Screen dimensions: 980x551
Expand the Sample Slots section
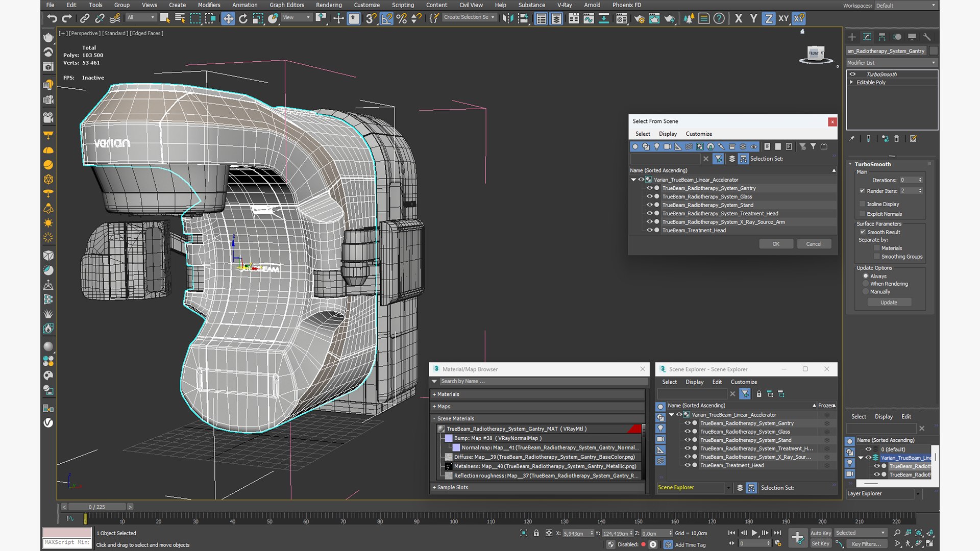click(x=538, y=487)
